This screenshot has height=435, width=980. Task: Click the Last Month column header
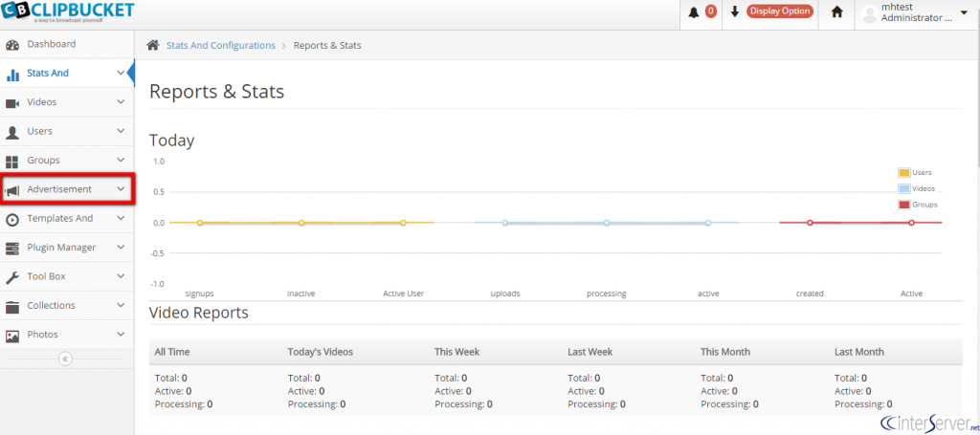coord(858,352)
